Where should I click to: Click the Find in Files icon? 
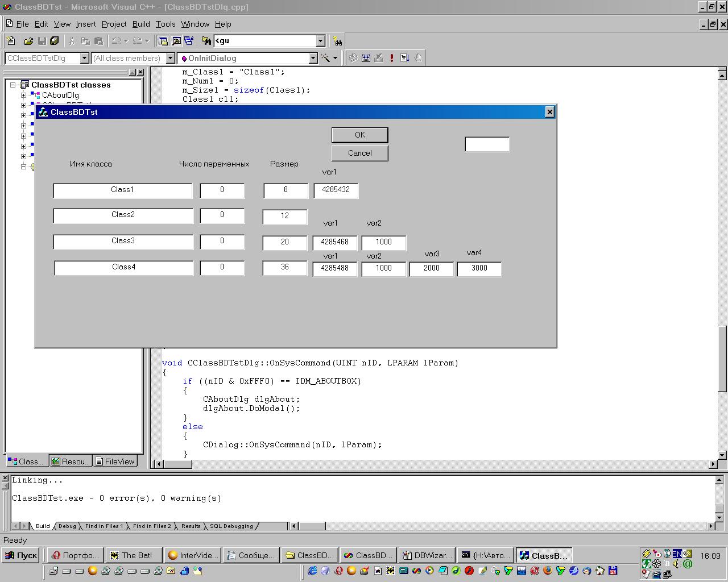(206, 41)
